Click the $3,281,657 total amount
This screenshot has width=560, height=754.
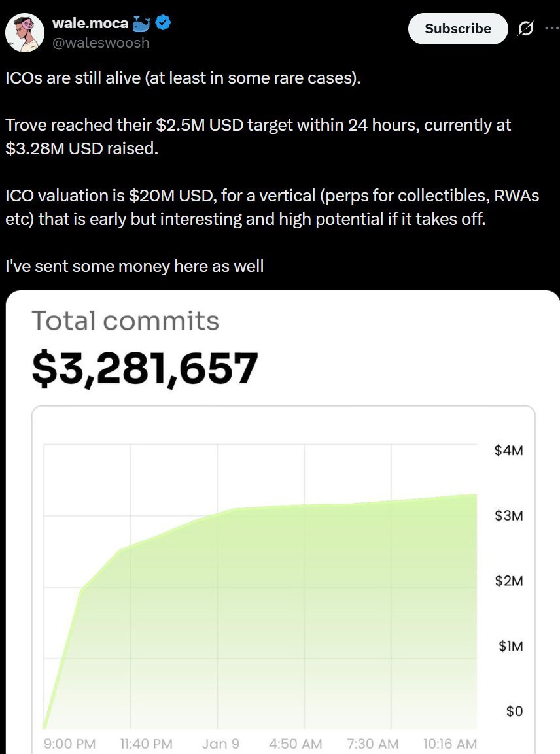click(x=145, y=369)
